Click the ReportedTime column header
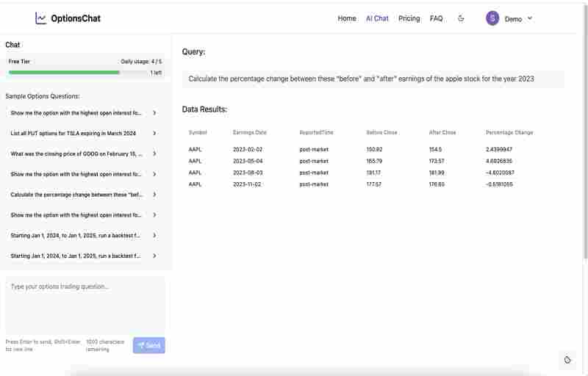Viewport: 588px width, 376px height. [316, 132]
